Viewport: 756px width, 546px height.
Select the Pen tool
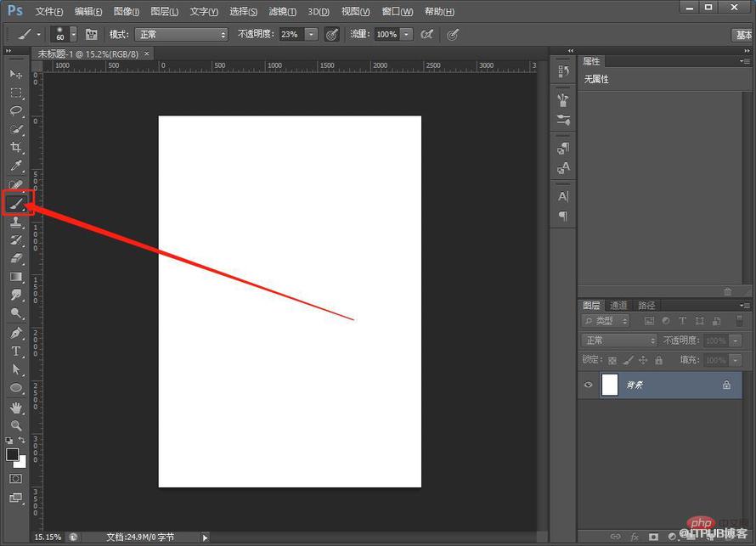click(16, 333)
